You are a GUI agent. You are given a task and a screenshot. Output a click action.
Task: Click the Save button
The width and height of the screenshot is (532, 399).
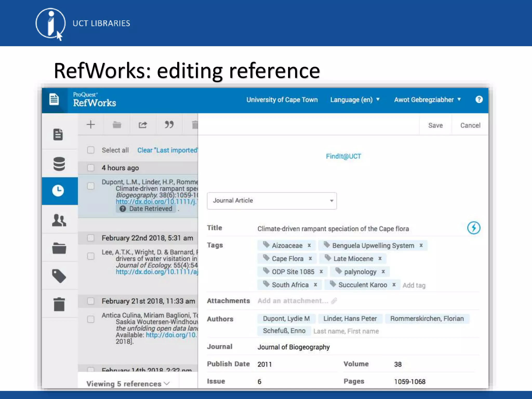(435, 125)
